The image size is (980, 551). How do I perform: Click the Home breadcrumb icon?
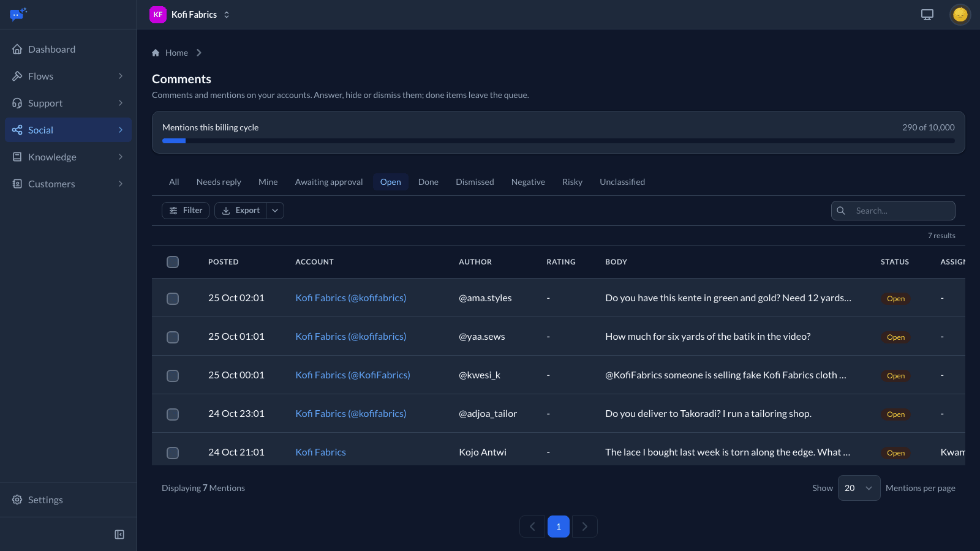[156, 53]
